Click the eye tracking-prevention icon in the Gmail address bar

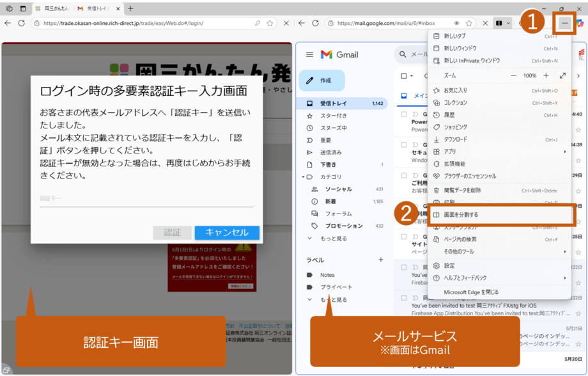click(x=456, y=23)
